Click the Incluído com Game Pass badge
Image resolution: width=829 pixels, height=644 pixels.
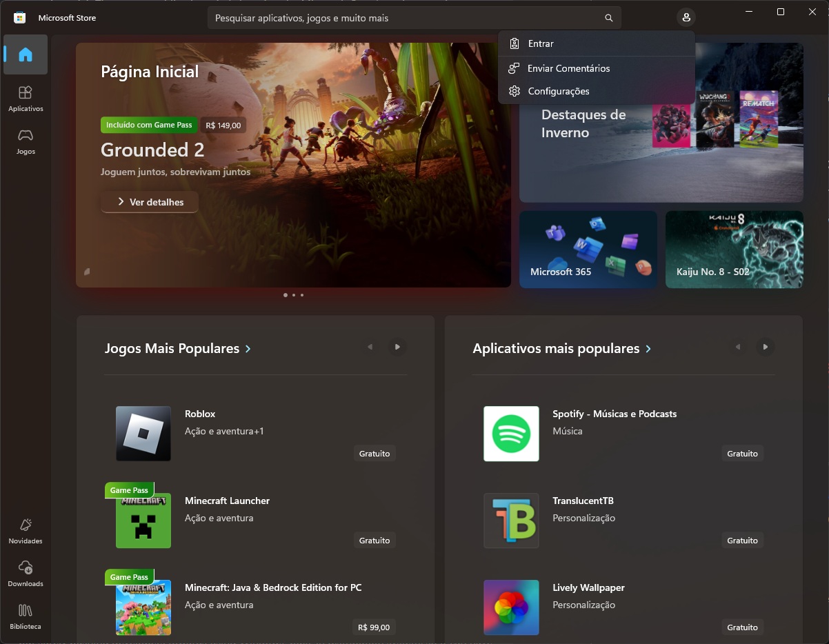coord(149,125)
